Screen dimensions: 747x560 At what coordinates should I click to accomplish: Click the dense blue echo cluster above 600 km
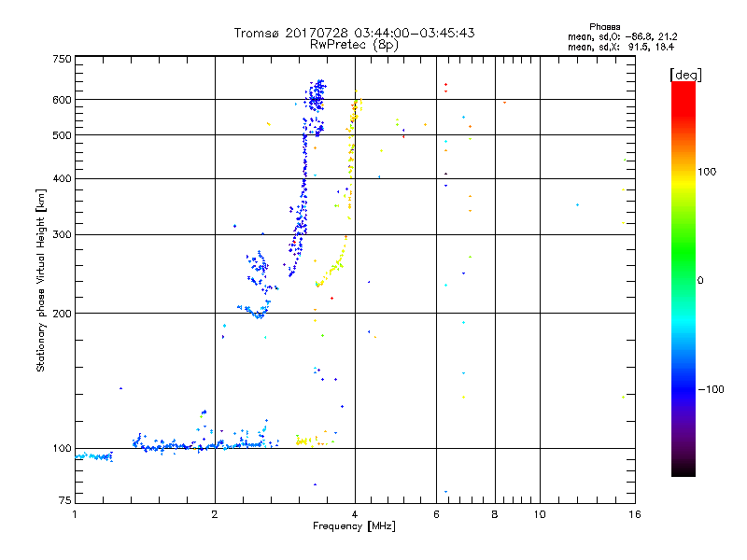(x=317, y=95)
